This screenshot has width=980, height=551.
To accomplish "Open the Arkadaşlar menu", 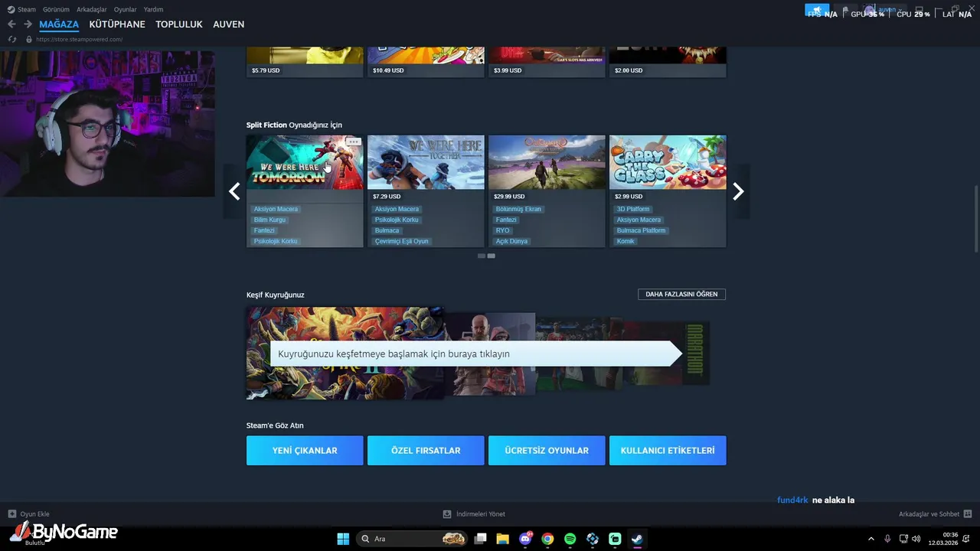I will [92, 10].
